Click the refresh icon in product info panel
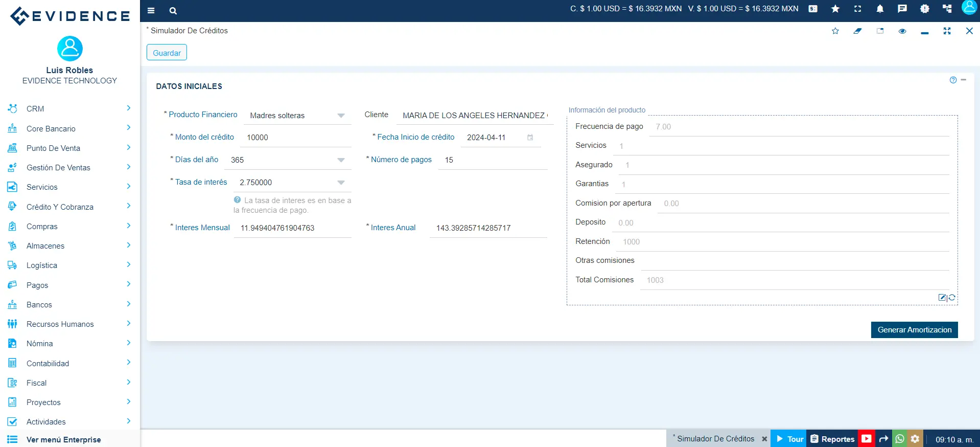The height and width of the screenshot is (447, 980). (x=952, y=298)
